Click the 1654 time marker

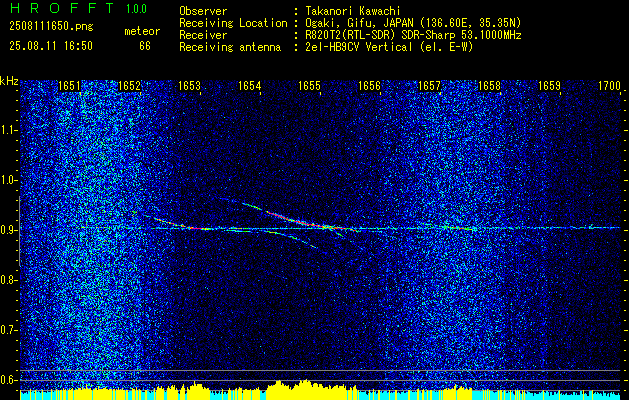[x=249, y=85]
